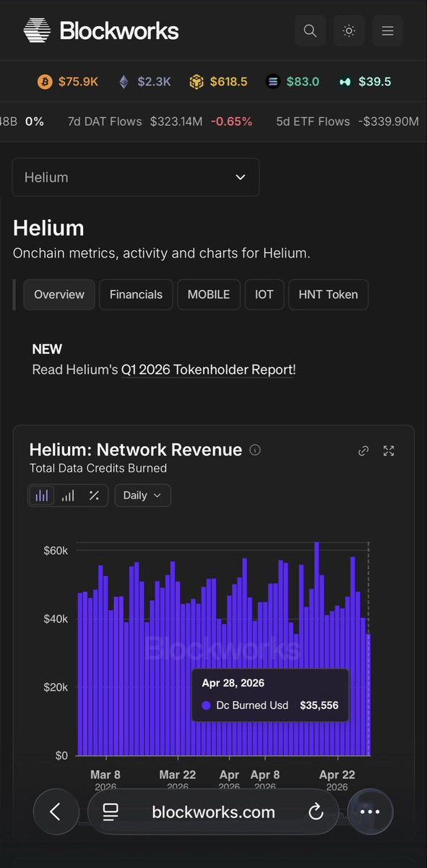Reload the page with the refresh icon
The width and height of the screenshot is (427, 868).
click(x=316, y=812)
